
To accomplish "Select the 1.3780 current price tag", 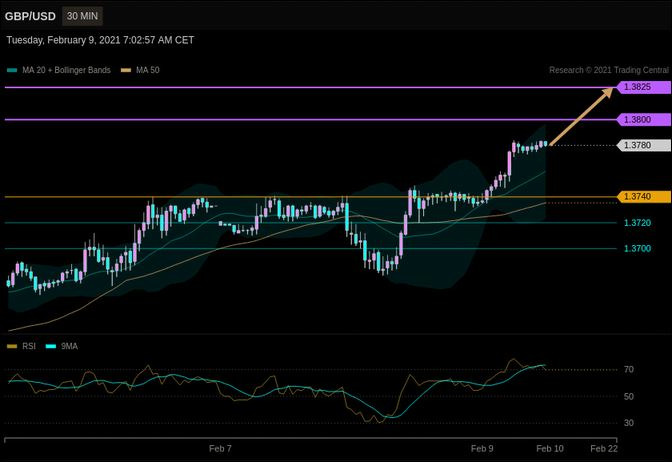I will point(644,145).
